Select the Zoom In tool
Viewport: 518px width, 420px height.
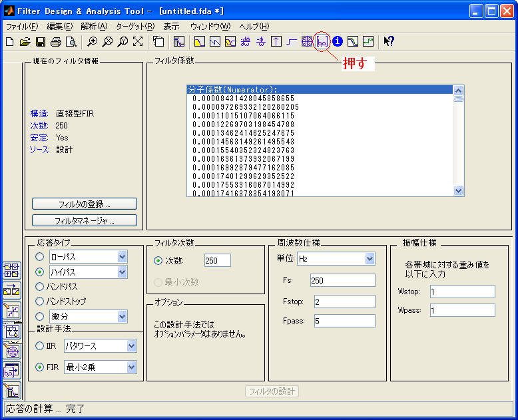(x=92, y=42)
